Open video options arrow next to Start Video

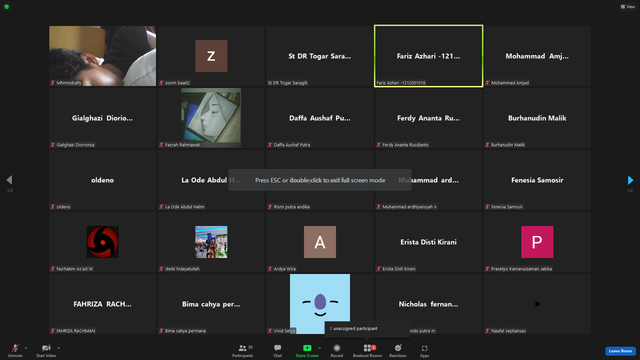pyautogui.click(x=58, y=348)
